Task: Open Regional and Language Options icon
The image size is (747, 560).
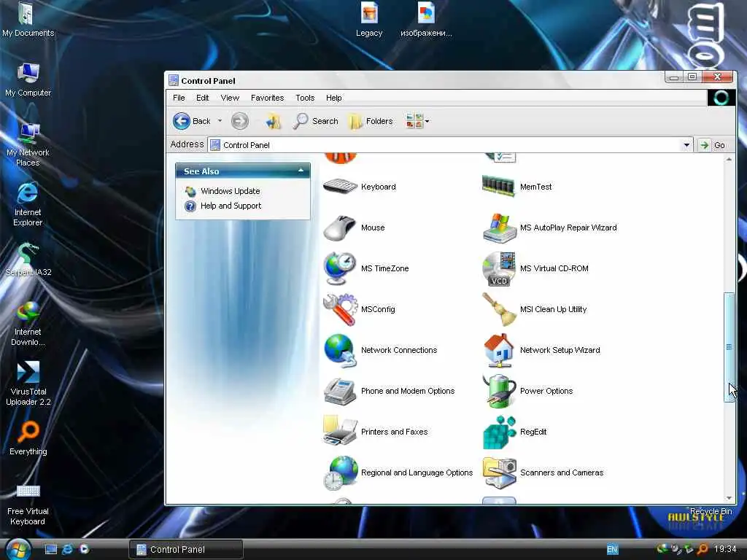Action: click(340, 472)
